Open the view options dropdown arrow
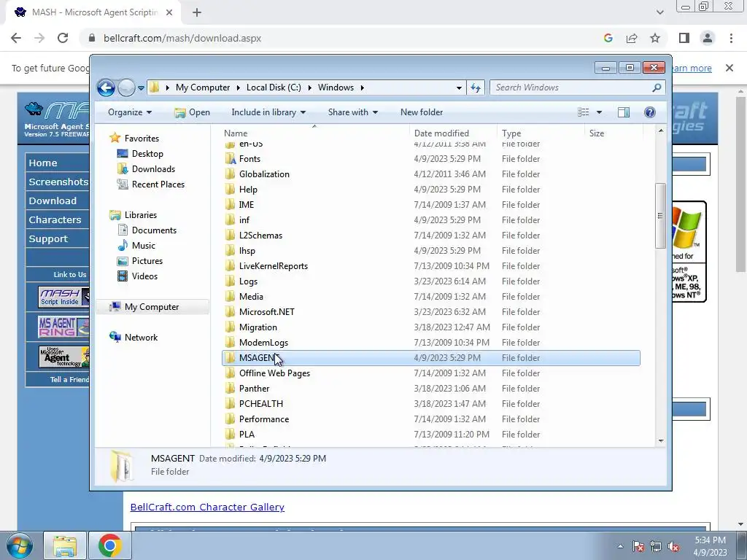 pos(600,112)
